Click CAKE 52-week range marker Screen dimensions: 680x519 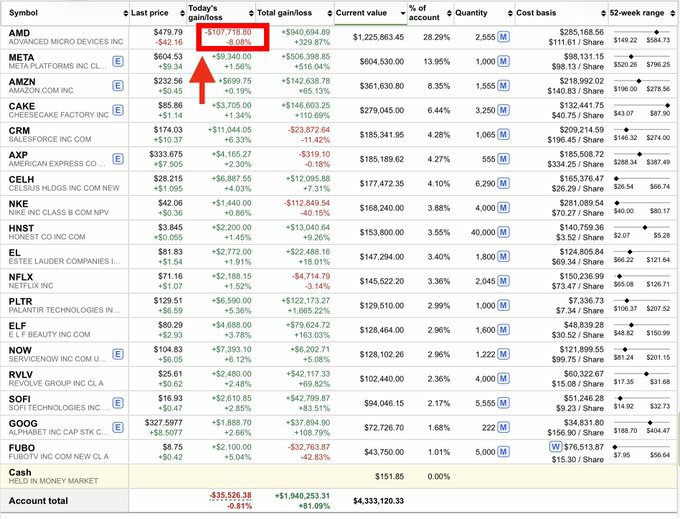click(667, 105)
